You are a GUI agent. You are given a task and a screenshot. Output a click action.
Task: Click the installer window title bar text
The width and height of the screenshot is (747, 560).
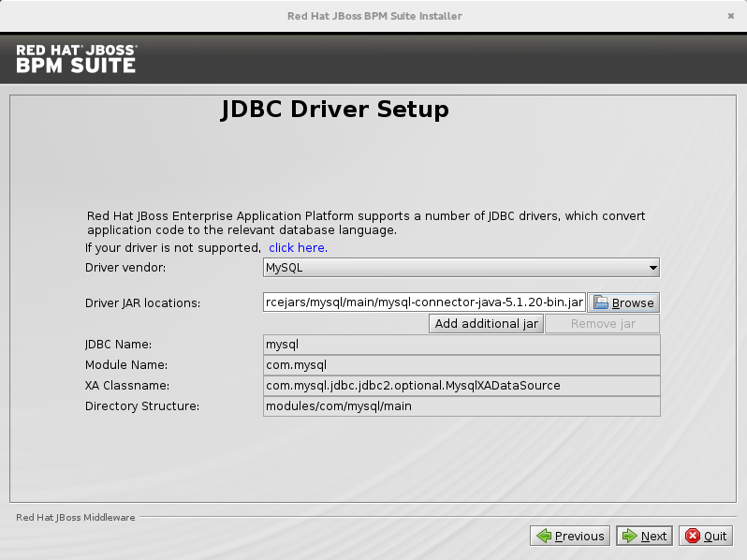[x=373, y=16]
